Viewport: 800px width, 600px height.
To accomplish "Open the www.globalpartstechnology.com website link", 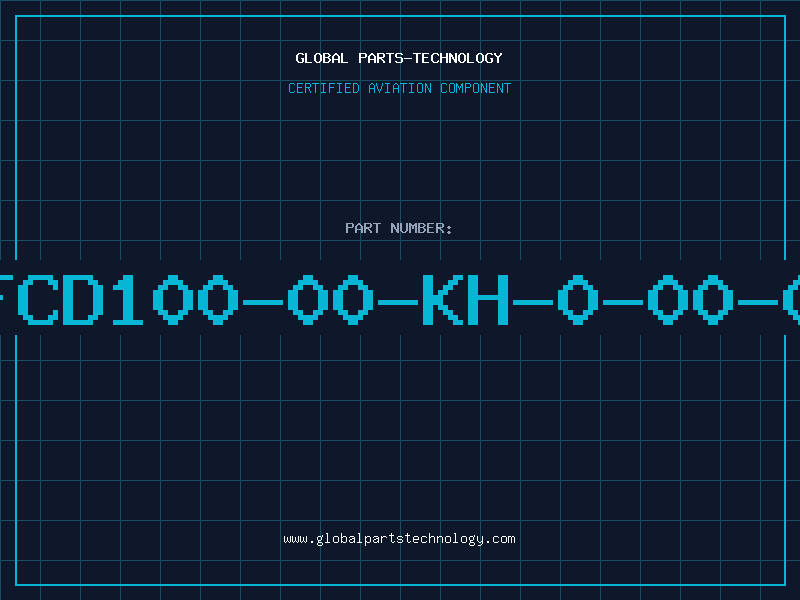I will point(399,539).
